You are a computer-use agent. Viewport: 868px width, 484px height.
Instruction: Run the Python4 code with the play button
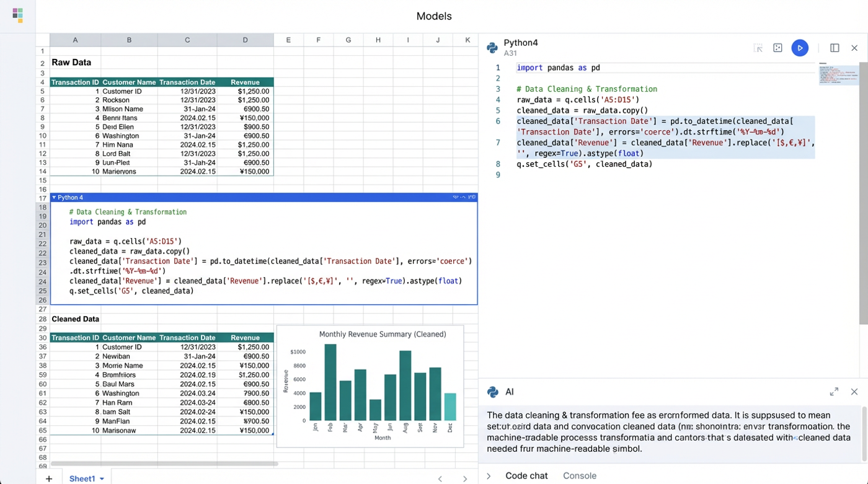(800, 48)
